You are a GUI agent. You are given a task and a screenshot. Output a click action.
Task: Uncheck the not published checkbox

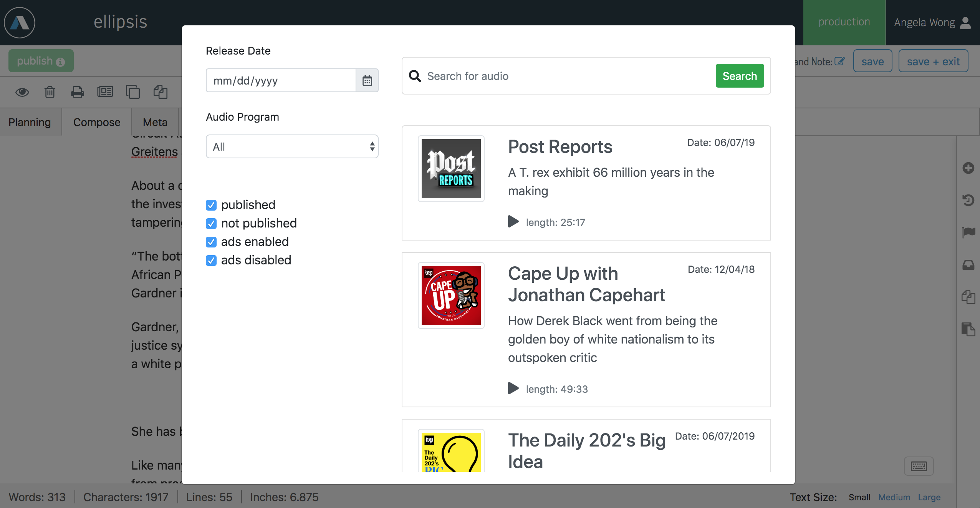point(211,224)
